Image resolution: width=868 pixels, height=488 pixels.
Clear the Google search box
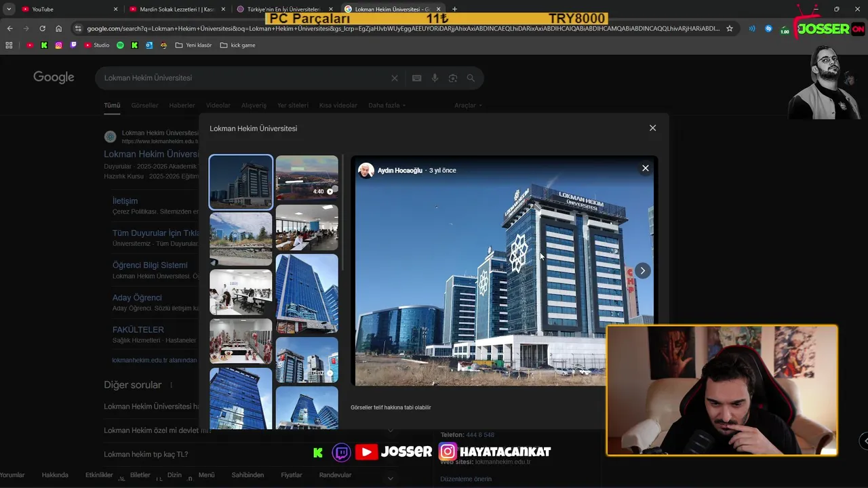pos(395,78)
